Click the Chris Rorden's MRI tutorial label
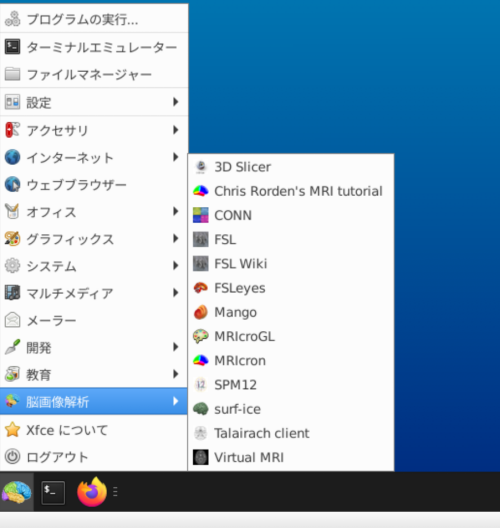Image resolution: width=500 pixels, height=528 pixels. (x=298, y=191)
